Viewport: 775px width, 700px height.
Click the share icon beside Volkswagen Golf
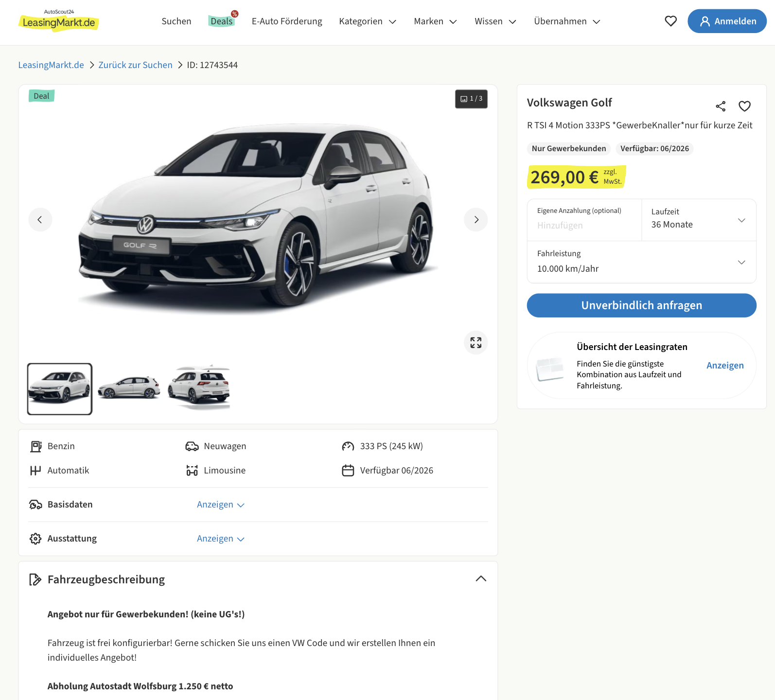click(721, 106)
